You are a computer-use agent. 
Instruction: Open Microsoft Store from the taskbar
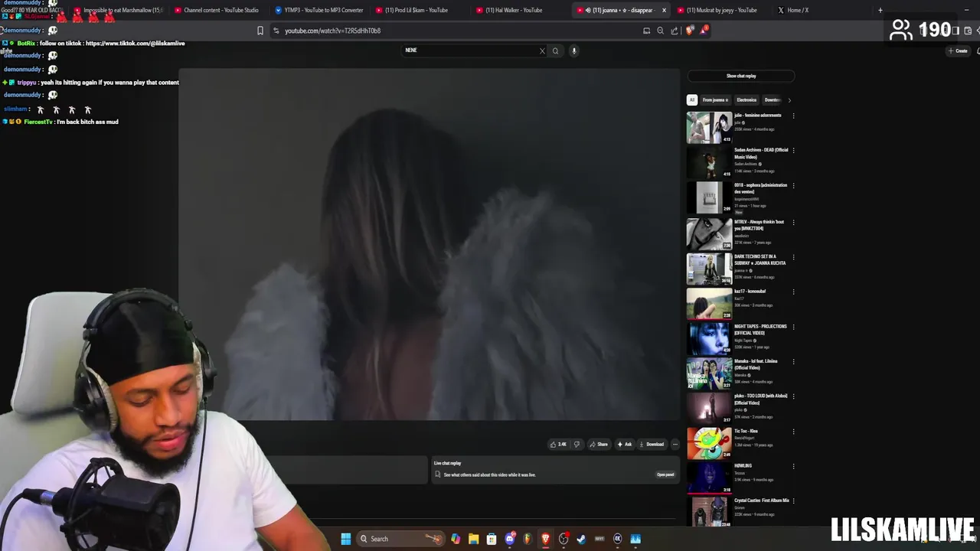(x=492, y=539)
